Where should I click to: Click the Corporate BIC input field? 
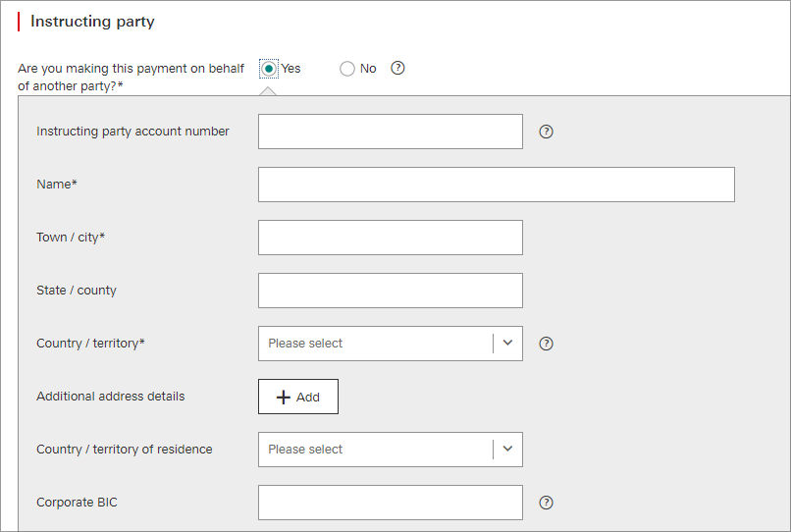point(390,503)
